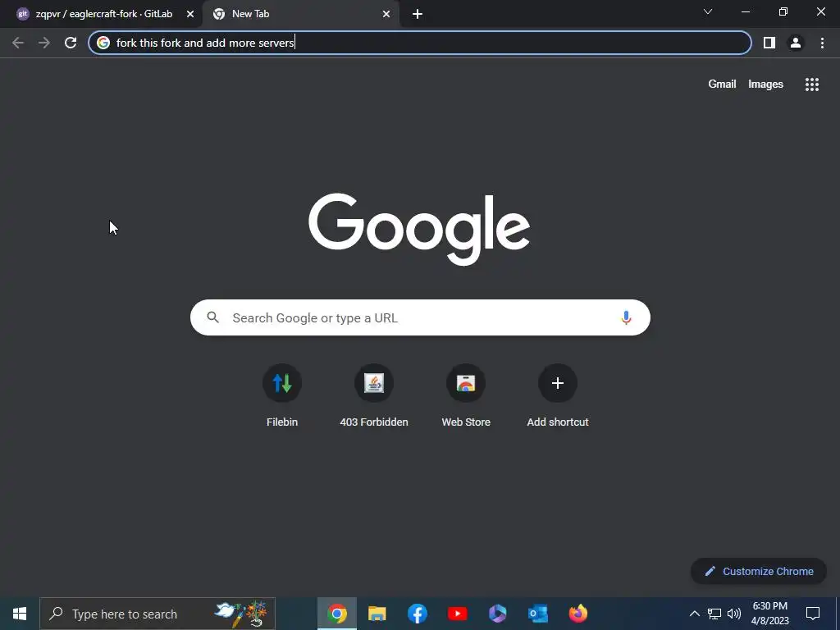Open the Web Store shortcut

tap(466, 395)
